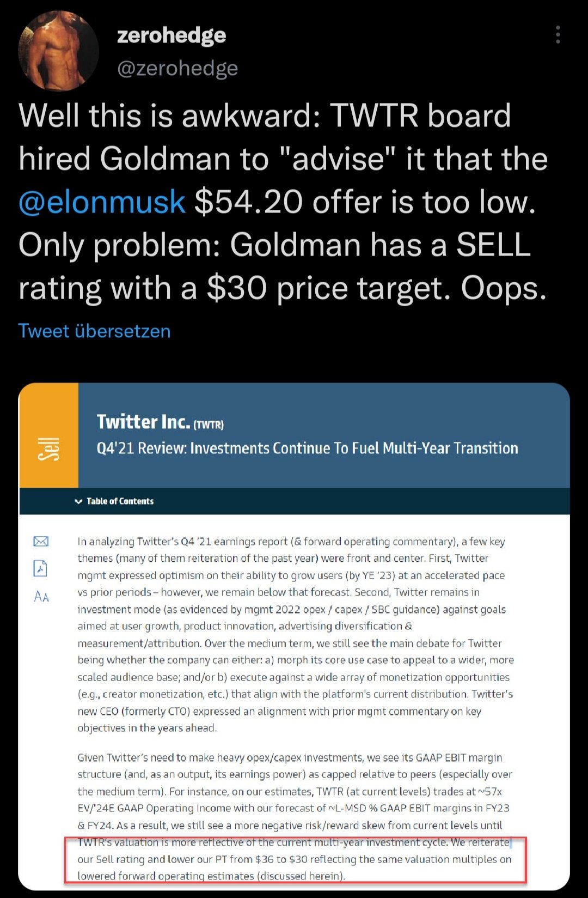
Task: Click the AA text size icon
Action: tap(41, 597)
